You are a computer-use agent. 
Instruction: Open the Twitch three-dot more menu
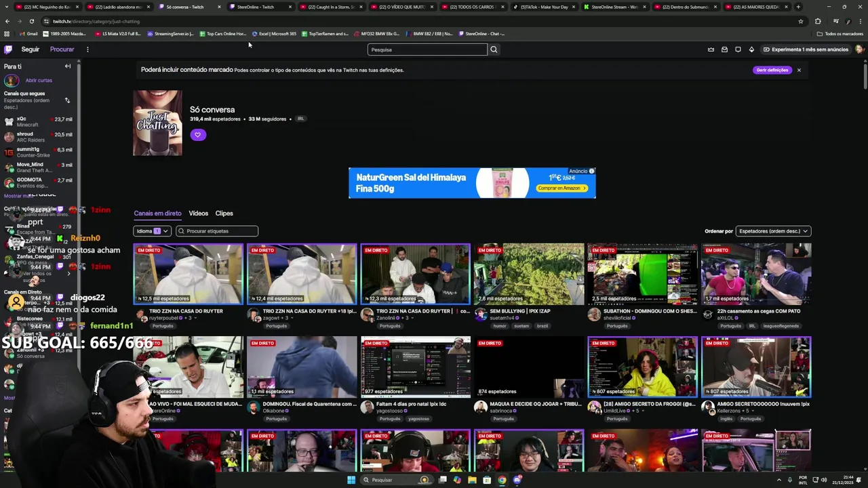click(x=87, y=49)
